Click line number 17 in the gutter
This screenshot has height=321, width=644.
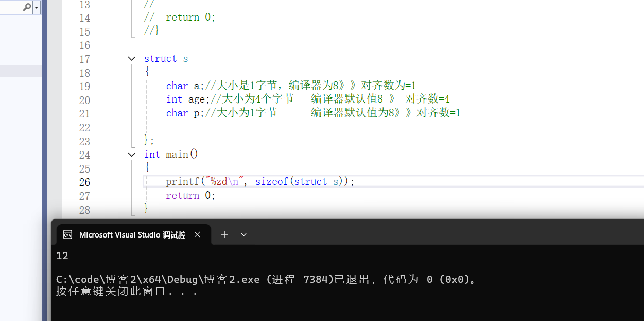[84, 59]
